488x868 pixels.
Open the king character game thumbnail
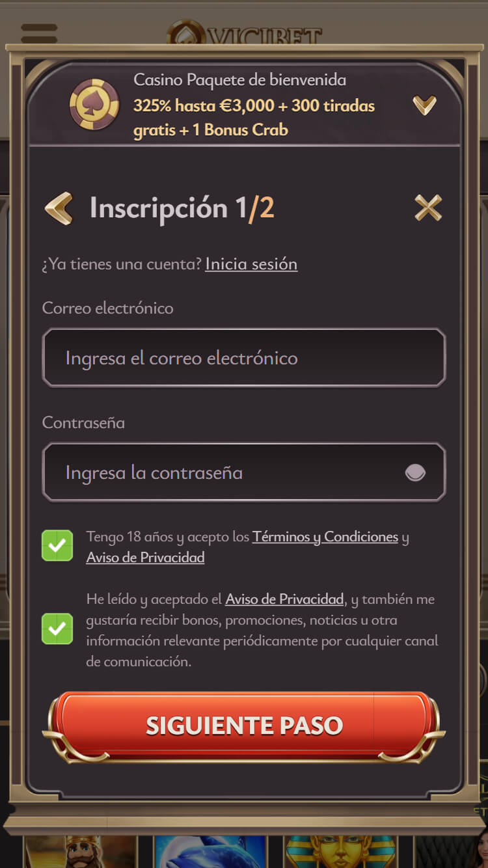(x=81, y=852)
